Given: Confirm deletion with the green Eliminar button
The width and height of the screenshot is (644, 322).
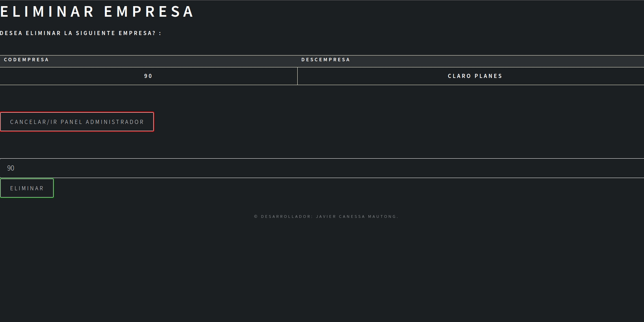Looking at the screenshot, I should pos(27,188).
